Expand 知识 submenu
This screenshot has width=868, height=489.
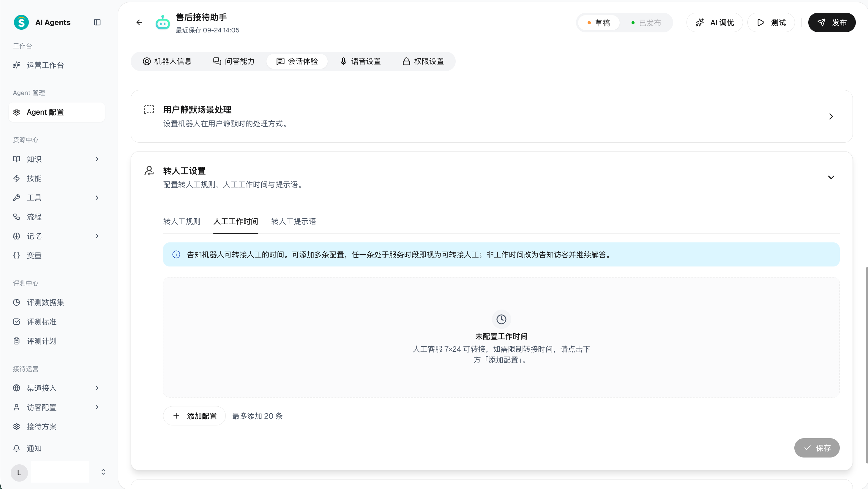point(97,159)
